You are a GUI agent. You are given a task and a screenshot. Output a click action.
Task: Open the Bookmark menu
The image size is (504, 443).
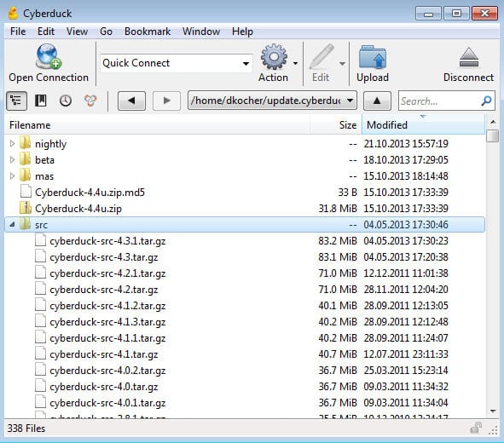click(x=148, y=32)
